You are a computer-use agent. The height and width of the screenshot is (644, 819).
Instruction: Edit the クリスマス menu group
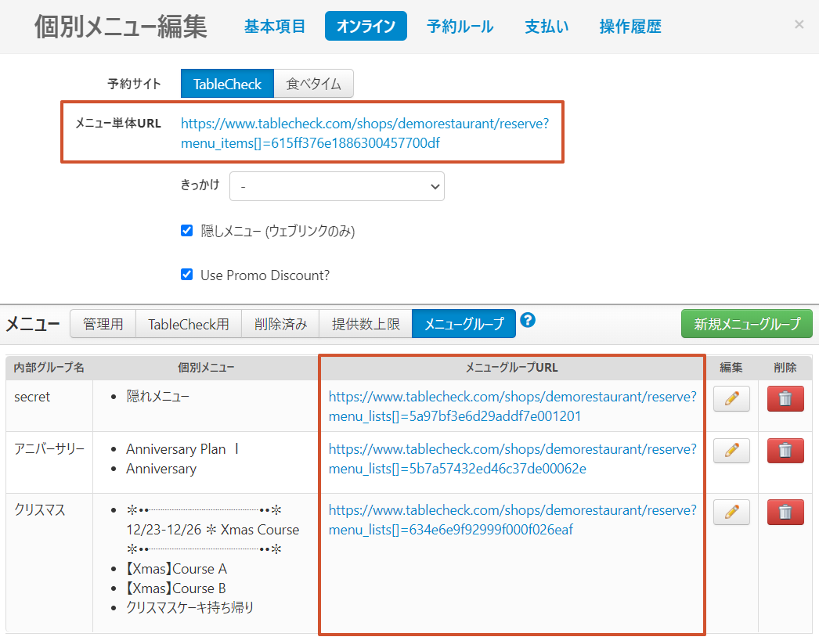[x=731, y=512]
